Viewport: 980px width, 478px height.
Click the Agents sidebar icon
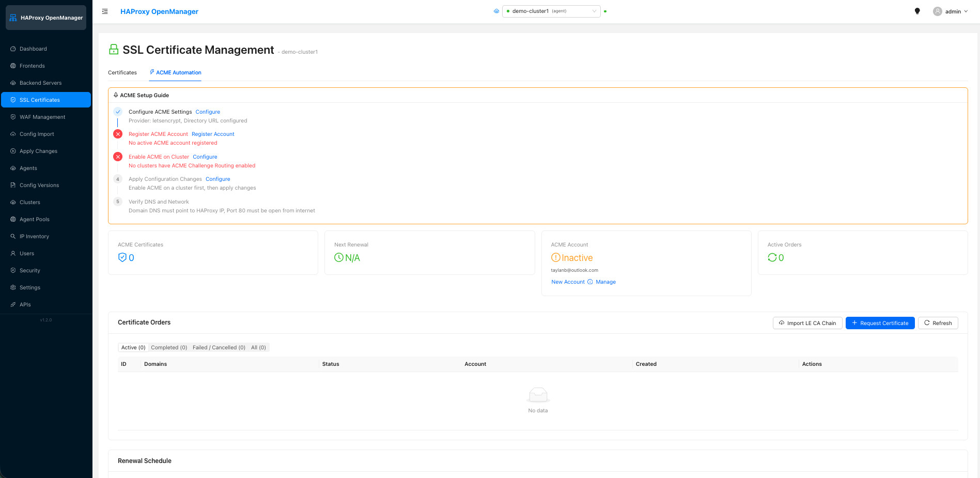13,168
